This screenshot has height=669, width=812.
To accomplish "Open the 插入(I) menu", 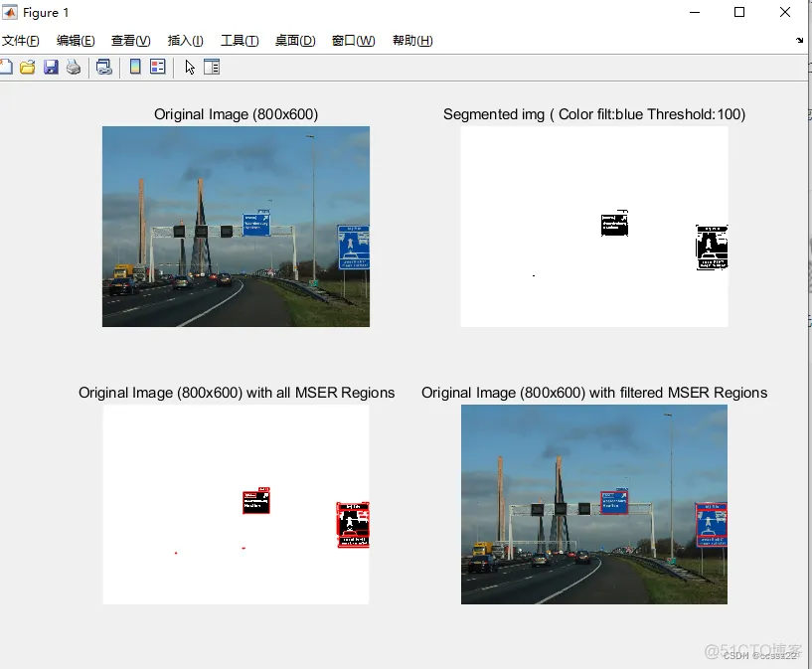I will coord(186,41).
